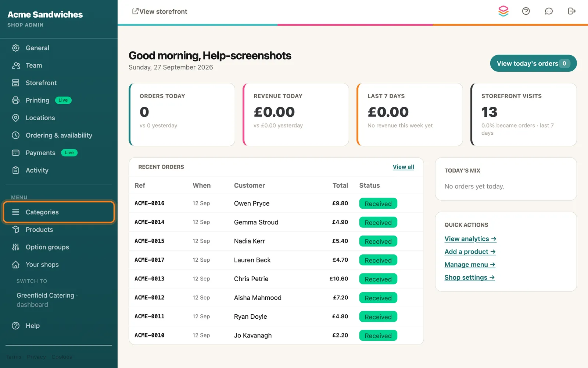Click Shop settings quick action
This screenshot has width=588, height=368.
pyautogui.click(x=470, y=277)
